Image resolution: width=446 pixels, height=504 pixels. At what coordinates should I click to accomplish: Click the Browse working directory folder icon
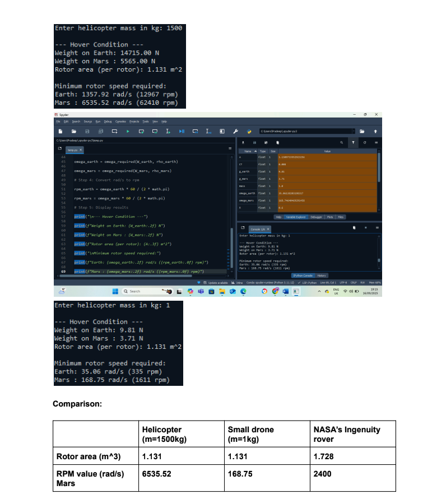(x=362, y=131)
